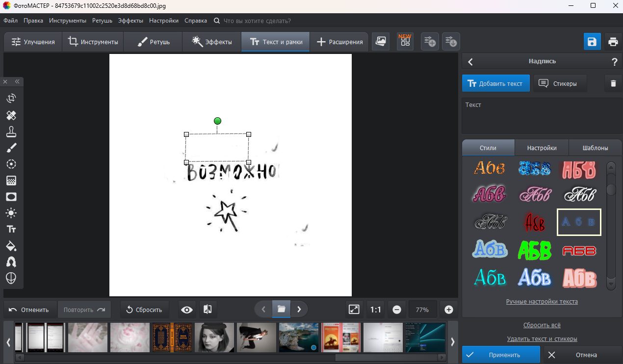The height and width of the screenshot is (364, 623).
Task: Toggle the before/after comparison view
Action: (x=208, y=310)
